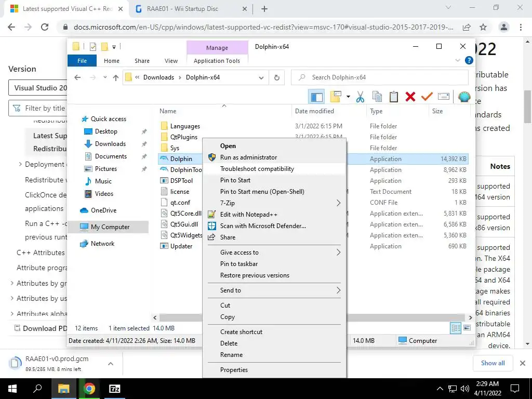Select the Updater application file
The image size is (532, 399).
pos(181,246)
